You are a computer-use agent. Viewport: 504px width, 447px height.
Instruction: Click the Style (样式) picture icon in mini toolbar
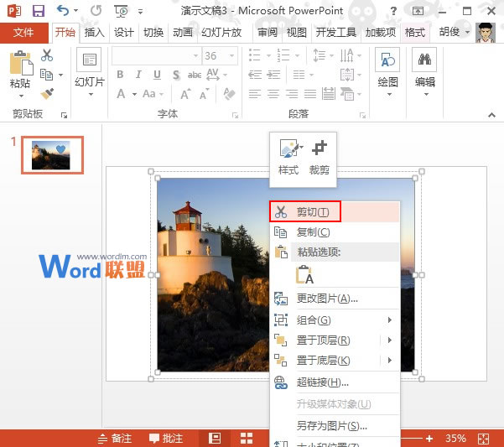288,148
